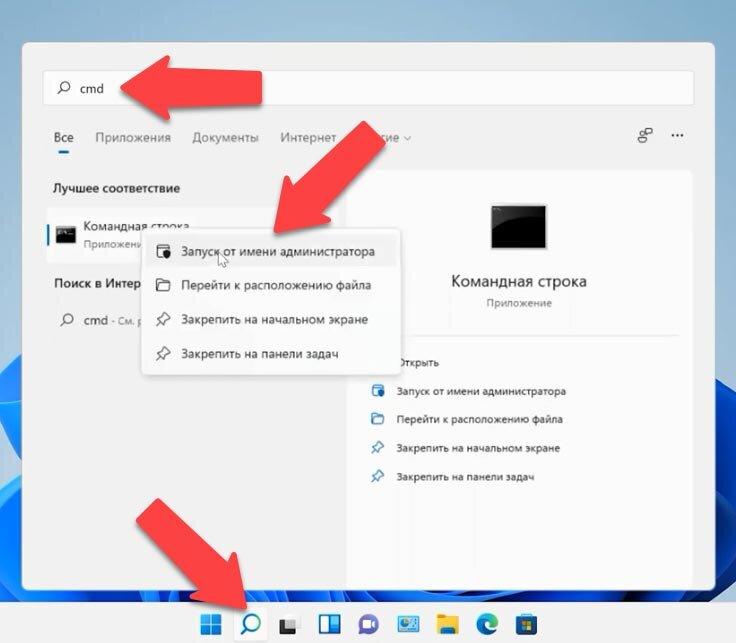Click the Search magnifier on the taskbar
The height and width of the screenshot is (643, 736).
coord(251,624)
